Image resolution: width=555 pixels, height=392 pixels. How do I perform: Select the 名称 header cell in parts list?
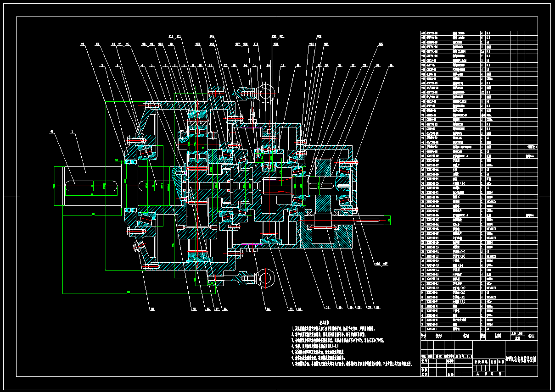466,336
